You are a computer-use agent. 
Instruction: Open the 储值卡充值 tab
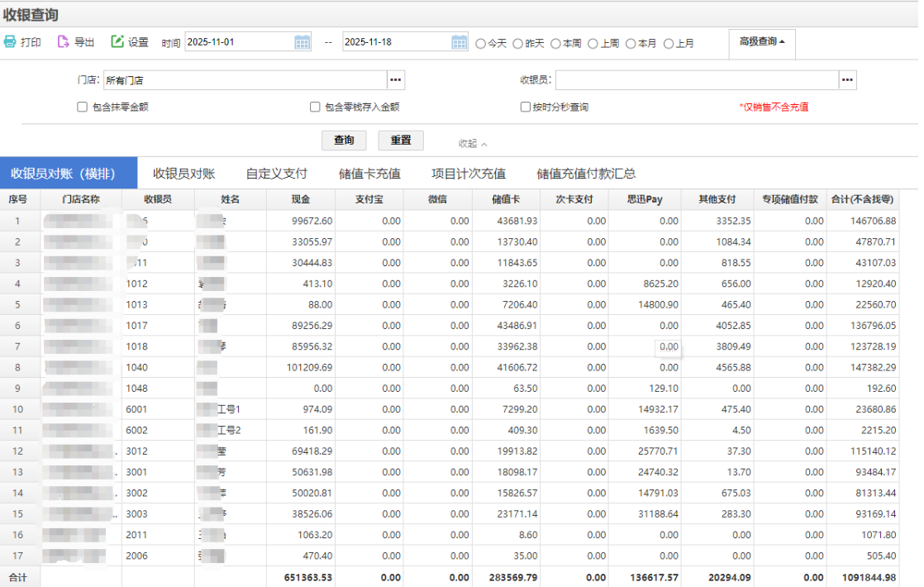[x=369, y=174]
